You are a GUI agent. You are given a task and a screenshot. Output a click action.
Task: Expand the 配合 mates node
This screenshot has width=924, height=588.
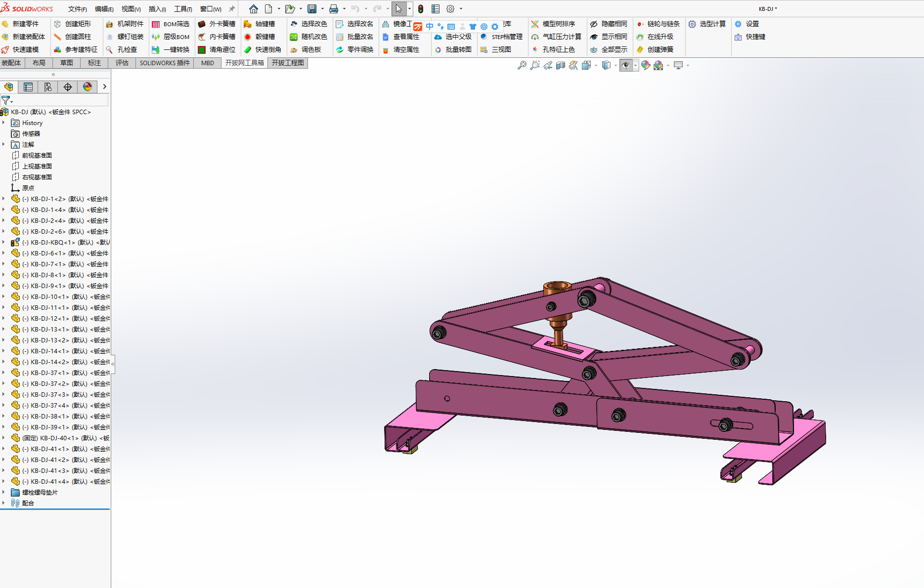[x=3, y=503]
